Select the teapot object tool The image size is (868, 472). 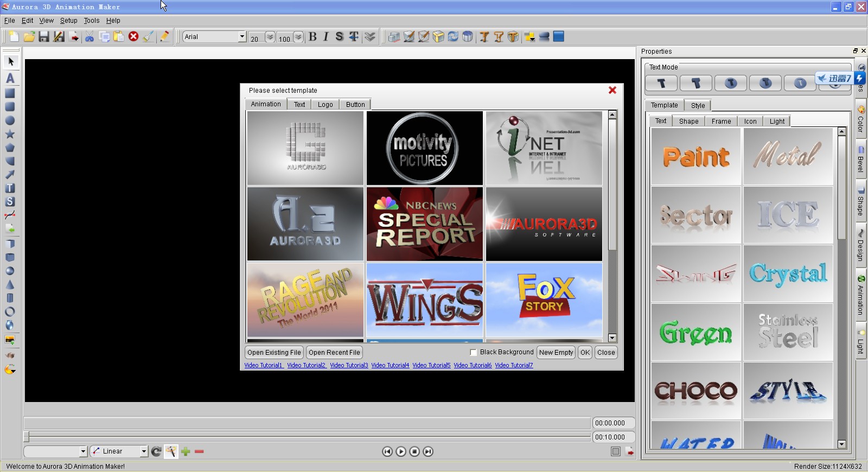tap(10, 355)
